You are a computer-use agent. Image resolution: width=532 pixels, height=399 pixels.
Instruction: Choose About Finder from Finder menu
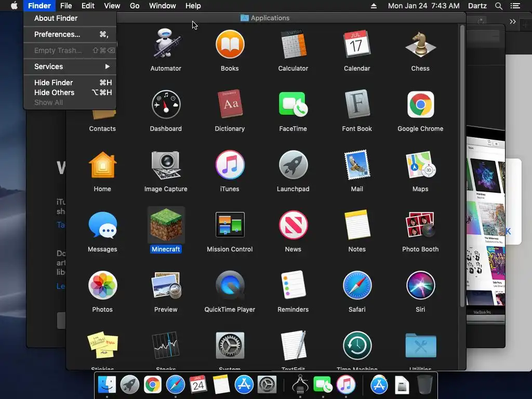click(70, 18)
